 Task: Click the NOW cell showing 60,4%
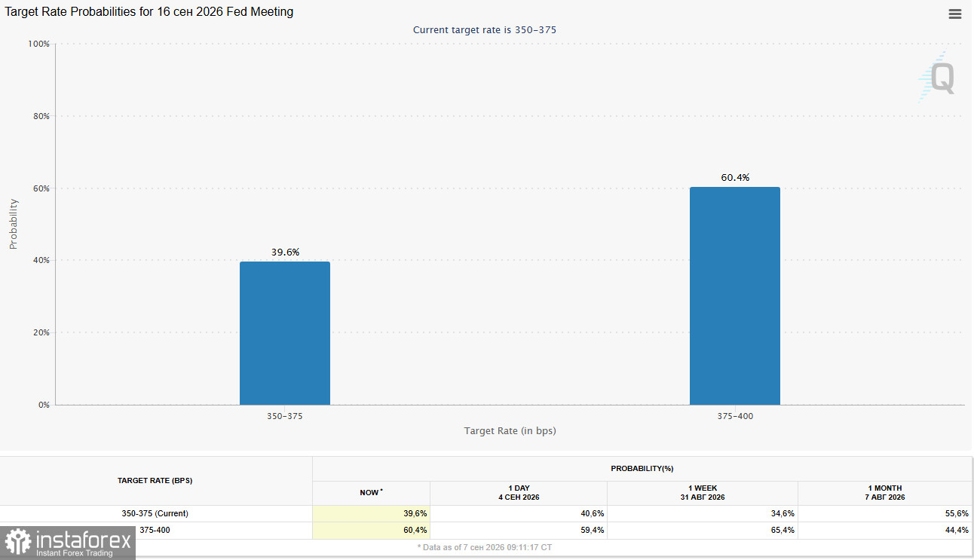[371, 531]
